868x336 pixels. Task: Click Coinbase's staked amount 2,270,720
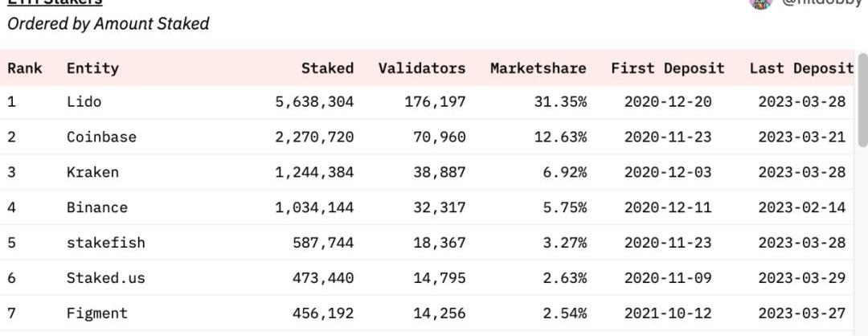[313, 137]
